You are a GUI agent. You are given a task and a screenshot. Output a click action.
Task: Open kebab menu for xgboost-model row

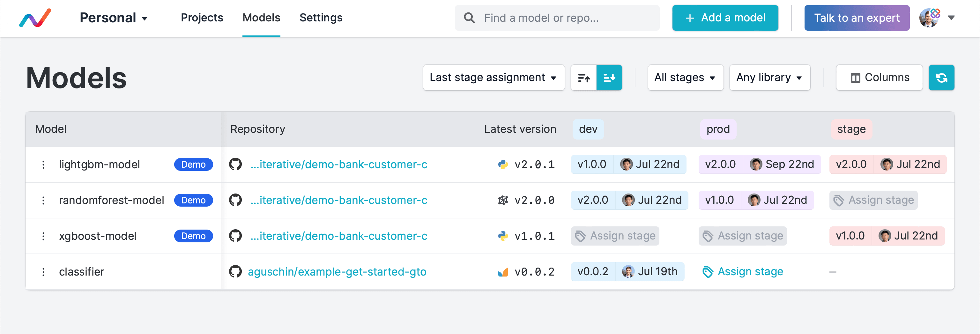pos(43,236)
